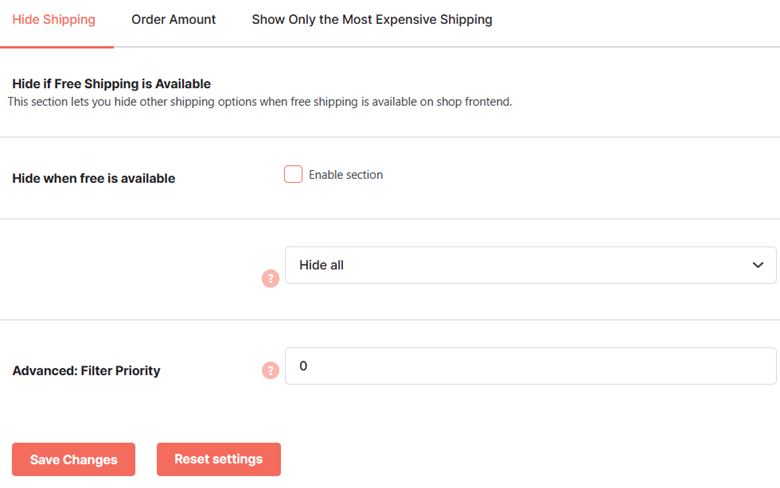Open the Hide all dropdown menu
Viewport: 780px width, 488px height.
click(x=530, y=265)
